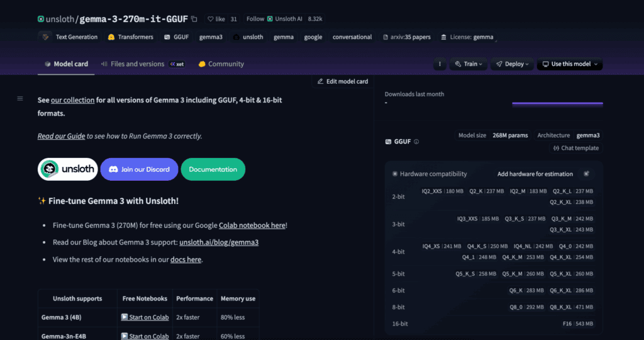Open the License: gemma tag
Screen dimensions: 644x340
pyautogui.click(x=467, y=37)
